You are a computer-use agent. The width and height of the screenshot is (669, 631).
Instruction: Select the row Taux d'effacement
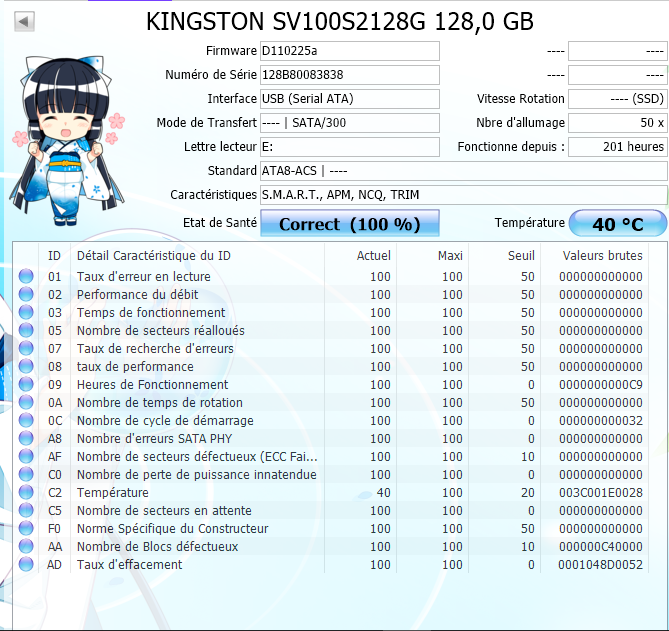click(x=331, y=564)
